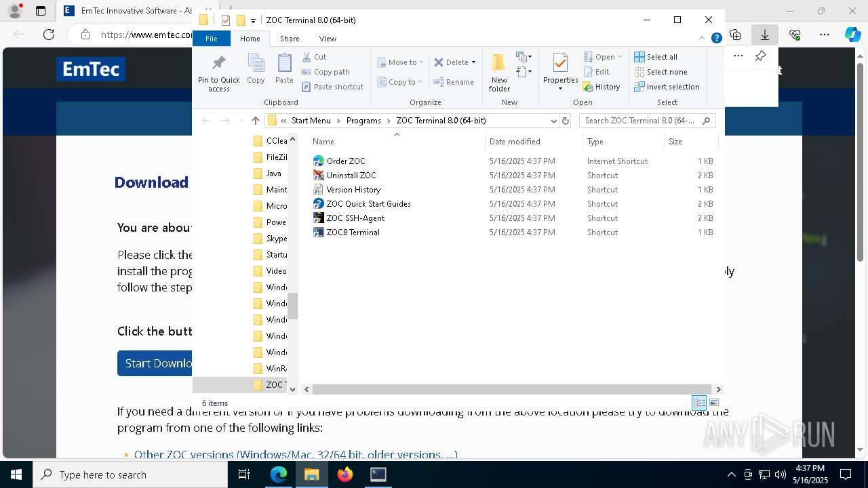This screenshot has width=868, height=488.
Task: Click the address bar refresh icon
Action: pos(566,121)
